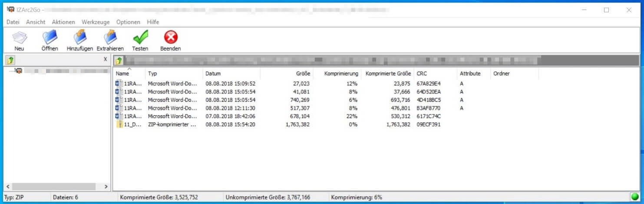Close the folder tree panel with X
644x204 pixels.
tap(106, 59)
